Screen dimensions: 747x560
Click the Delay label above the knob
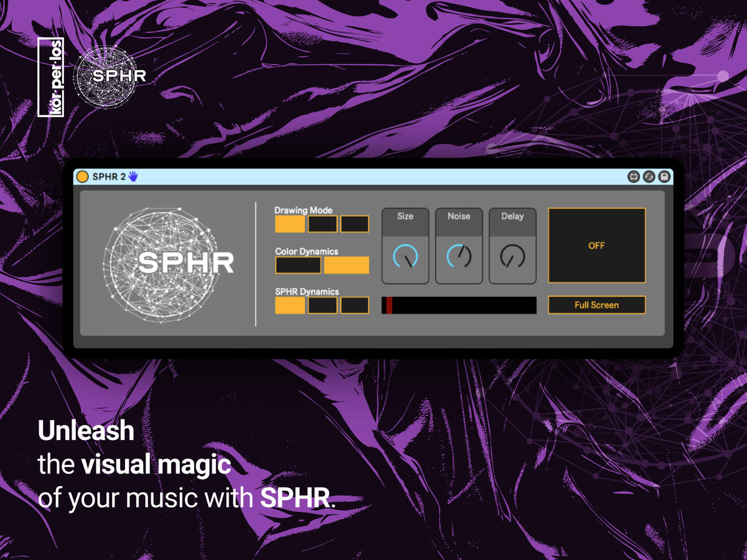point(512,216)
